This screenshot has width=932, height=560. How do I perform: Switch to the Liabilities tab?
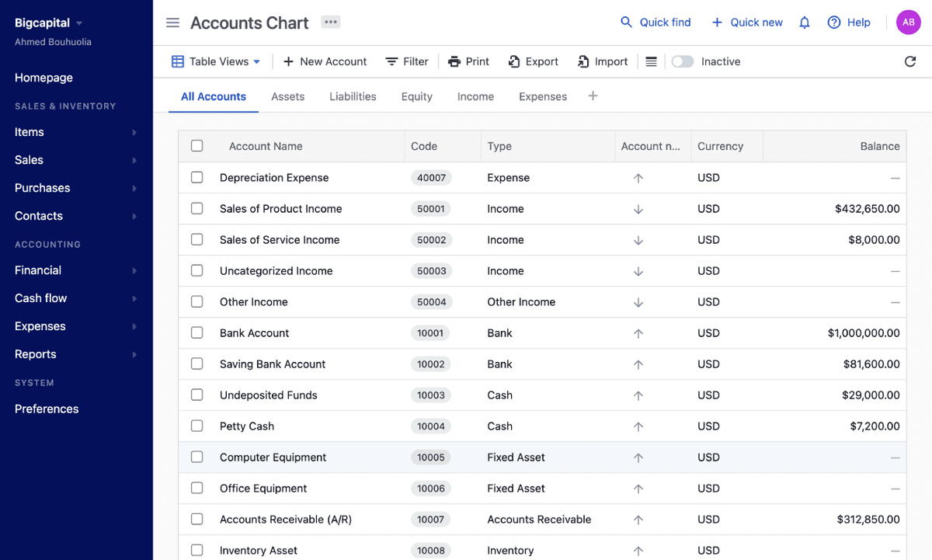tap(353, 96)
